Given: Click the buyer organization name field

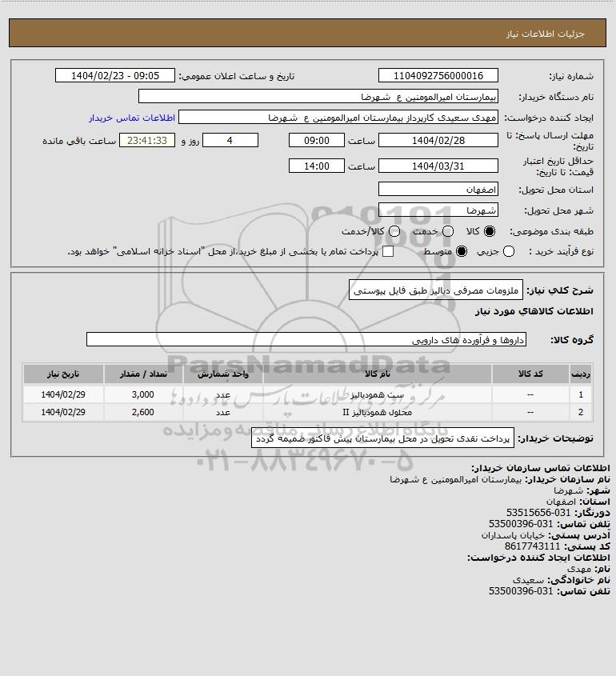Looking at the screenshot, I should pyautogui.click(x=318, y=96).
